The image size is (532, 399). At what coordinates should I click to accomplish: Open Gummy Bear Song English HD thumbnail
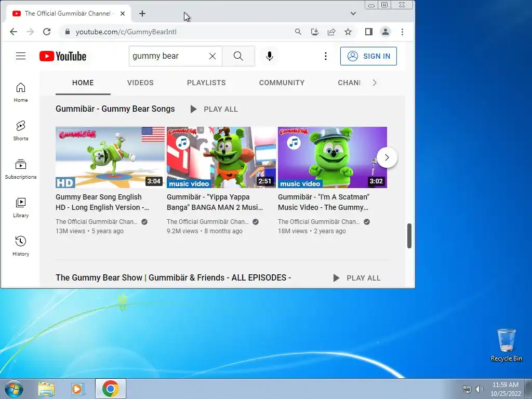click(x=110, y=157)
